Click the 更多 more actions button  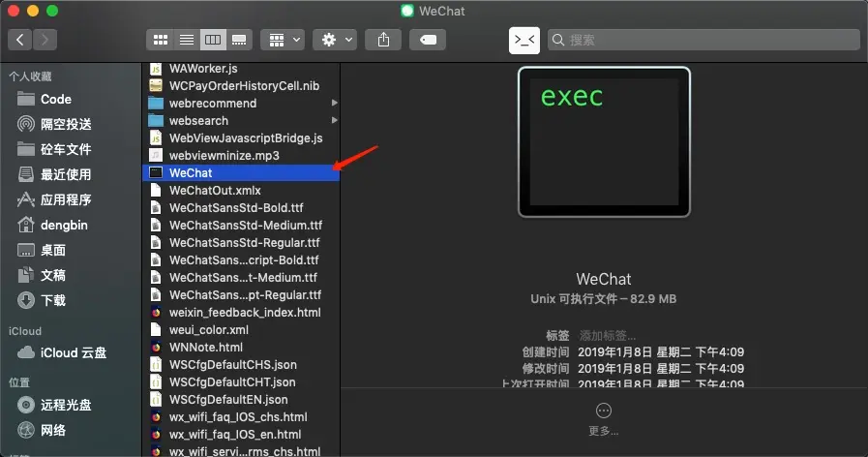604,419
